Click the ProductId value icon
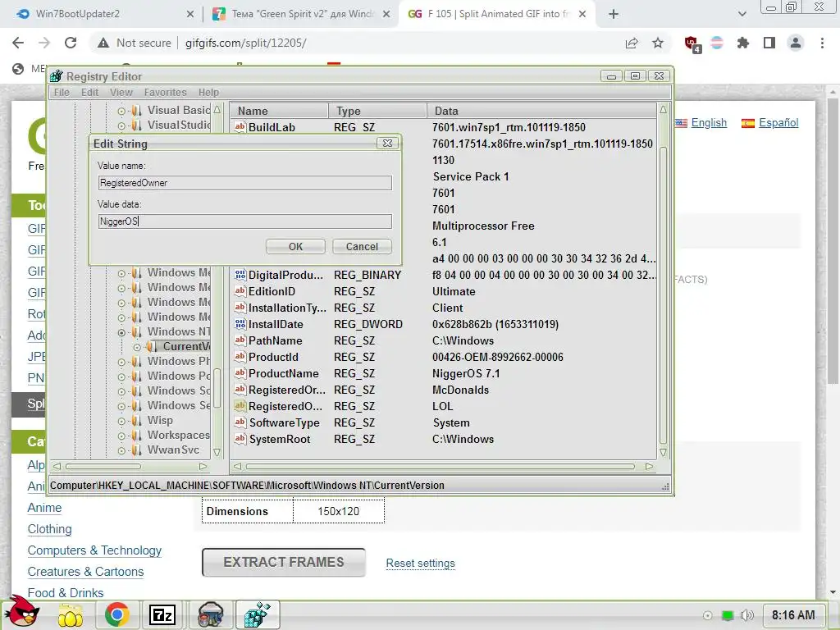This screenshot has height=630, width=840. click(x=240, y=357)
